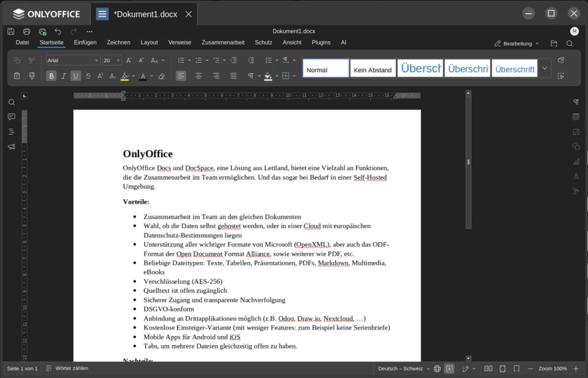
Task: Switch to the Einfügen tab
Action: point(85,43)
